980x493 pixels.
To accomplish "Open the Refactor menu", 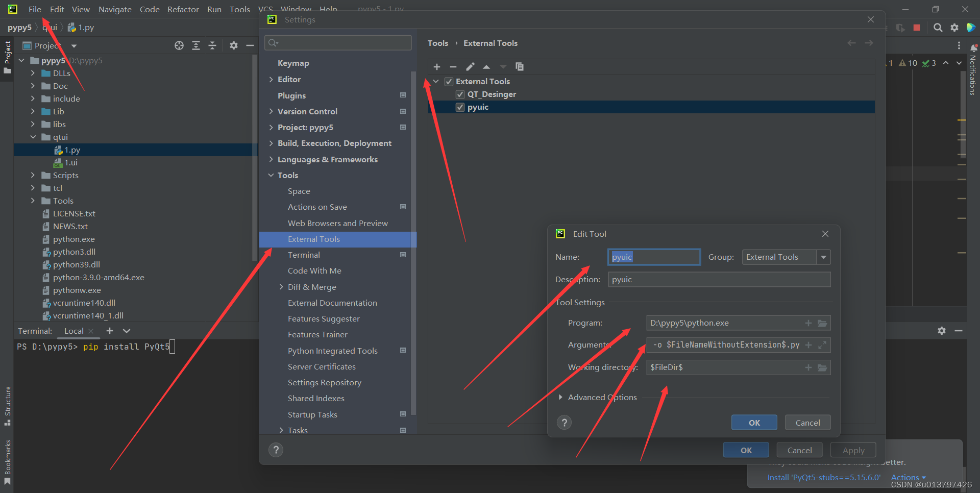I will point(183,9).
